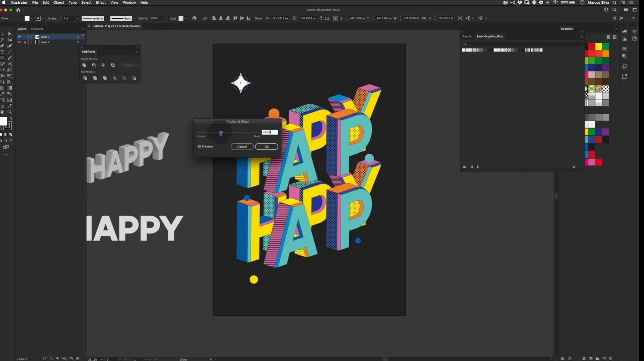Viewport: 644px width, 361px height.
Task: Expand Layer 2 contents chevron
Action: pos(31,42)
